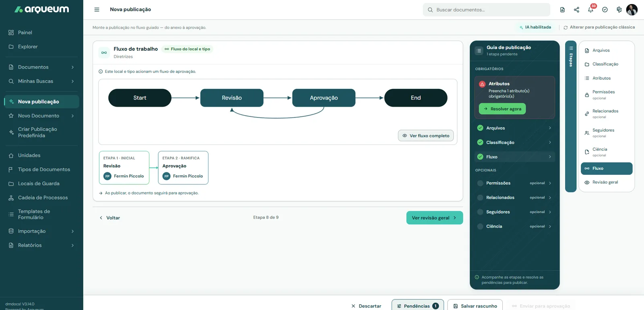Click the FP avatar in Aprovação stage

click(x=167, y=176)
